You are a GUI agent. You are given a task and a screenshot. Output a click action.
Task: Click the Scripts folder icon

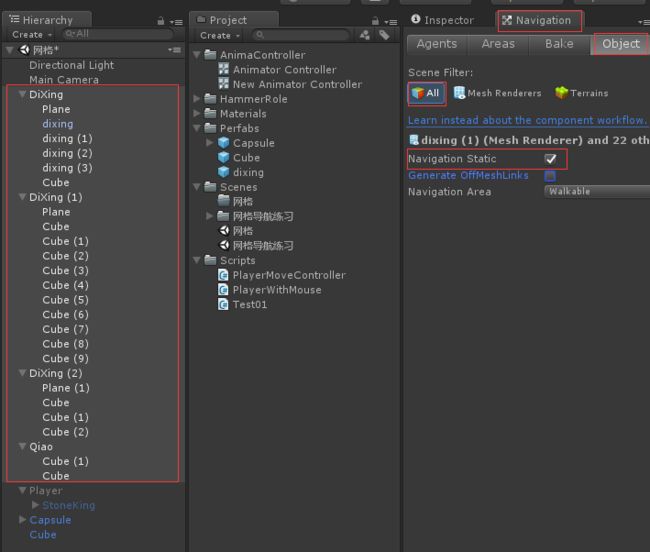[x=211, y=260]
